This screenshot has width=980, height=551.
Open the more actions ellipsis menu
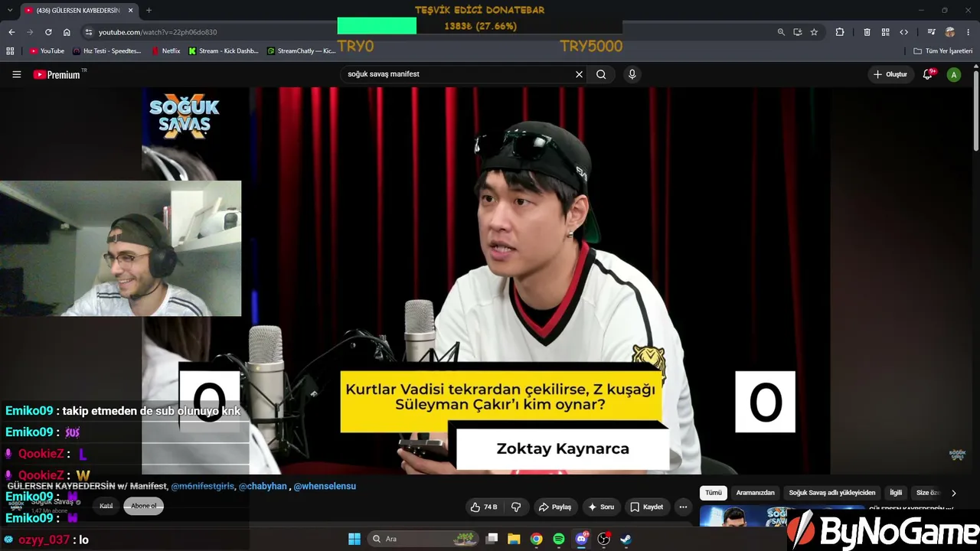point(683,507)
